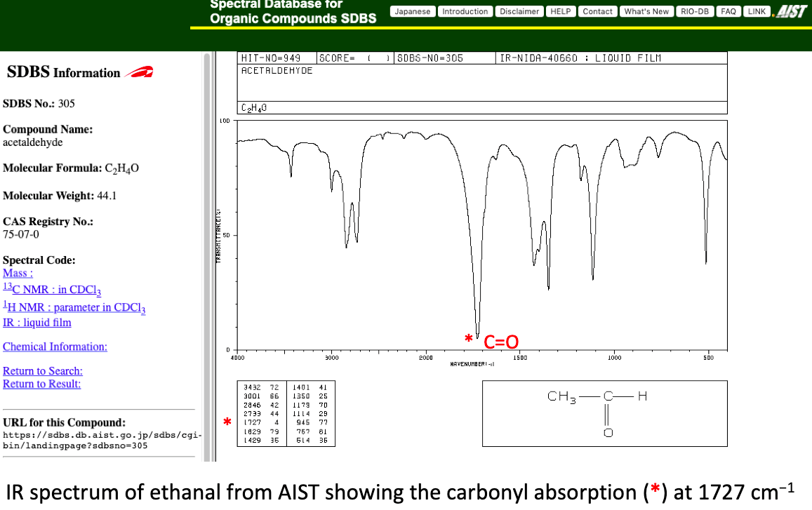This screenshot has width=812, height=510.
Task: Click the Return to Search link
Action: [42, 371]
